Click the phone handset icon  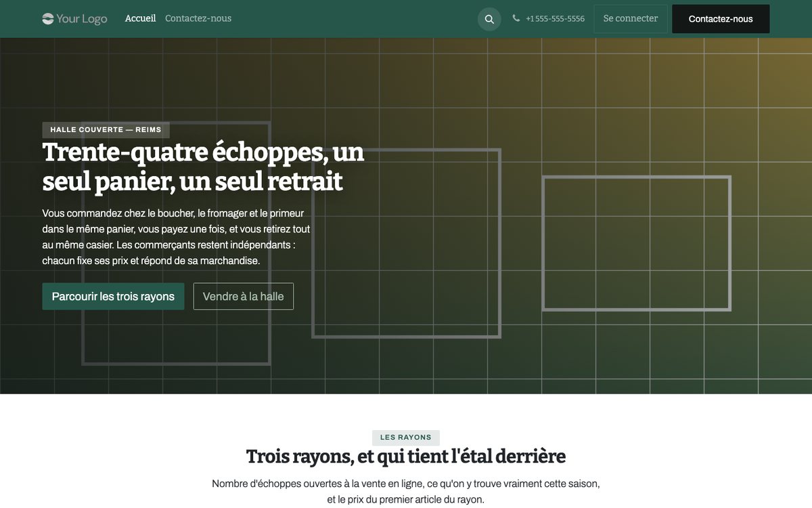click(516, 18)
